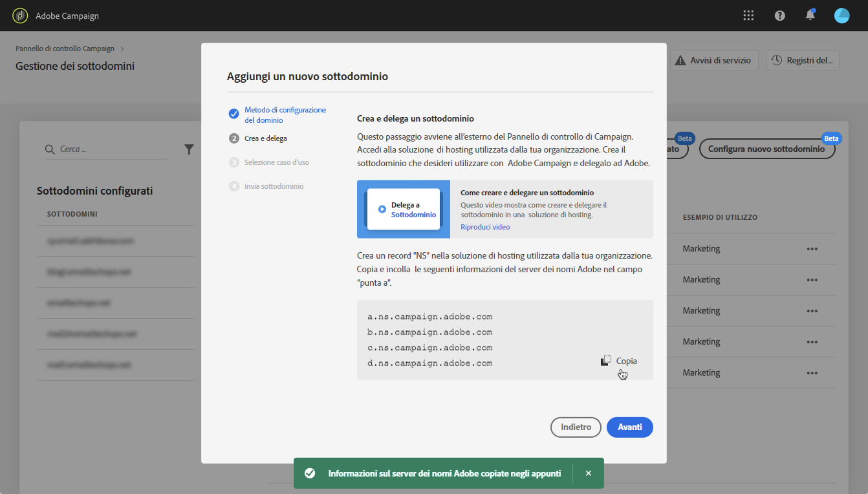Click the Adobe Campaign logo icon
The height and width of the screenshot is (494, 868).
click(20, 16)
